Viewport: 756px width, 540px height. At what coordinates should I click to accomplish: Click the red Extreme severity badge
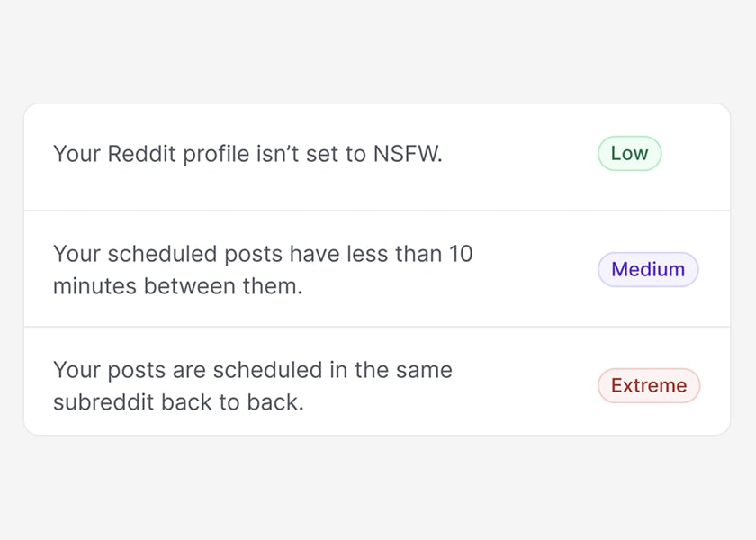(648, 385)
